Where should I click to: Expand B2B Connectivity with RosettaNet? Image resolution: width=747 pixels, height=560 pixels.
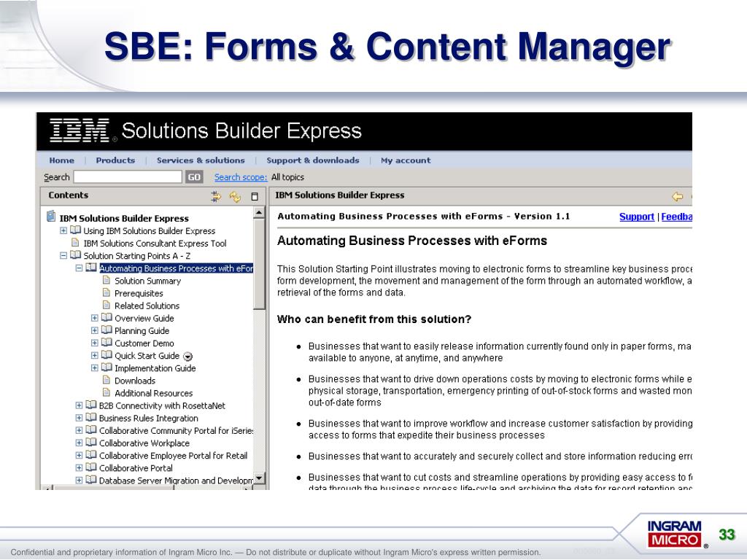pos(79,405)
